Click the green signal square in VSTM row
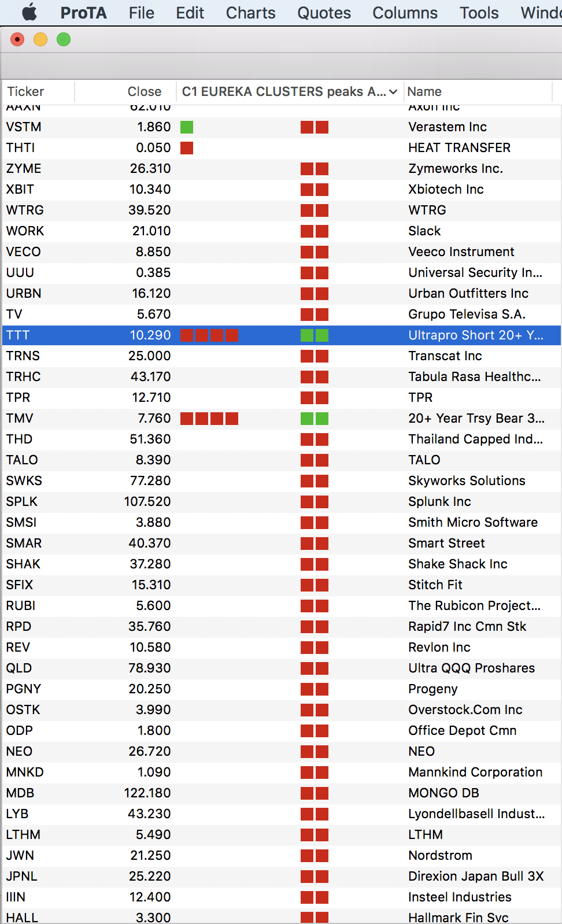 point(187,127)
